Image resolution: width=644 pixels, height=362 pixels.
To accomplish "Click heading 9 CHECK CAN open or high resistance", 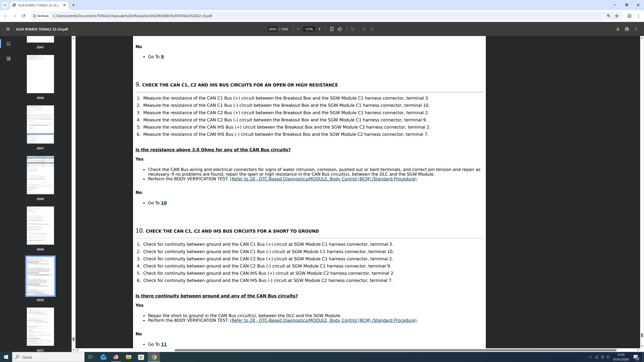I will click(x=236, y=85).
